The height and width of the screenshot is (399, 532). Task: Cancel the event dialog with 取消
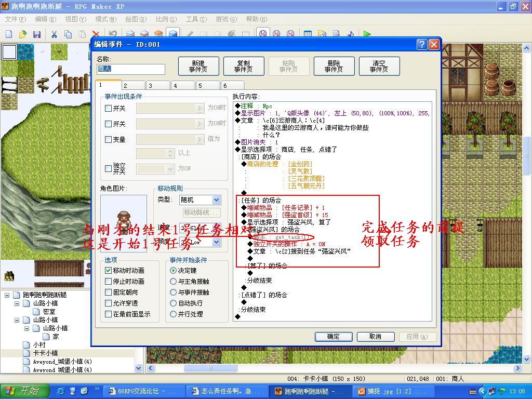click(x=376, y=337)
